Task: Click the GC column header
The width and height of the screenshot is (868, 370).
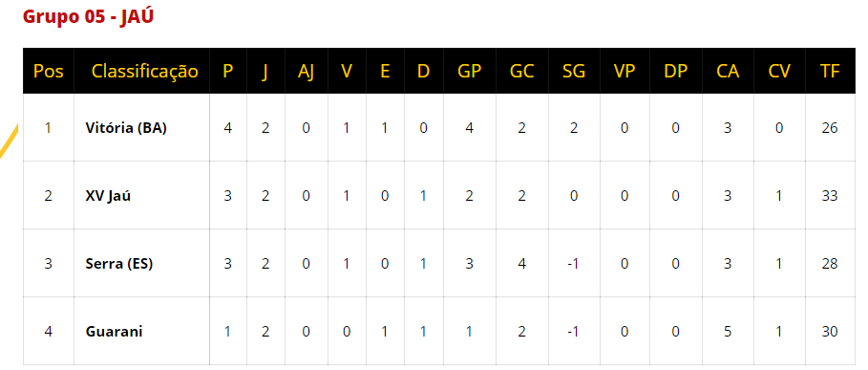Action: [x=521, y=71]
